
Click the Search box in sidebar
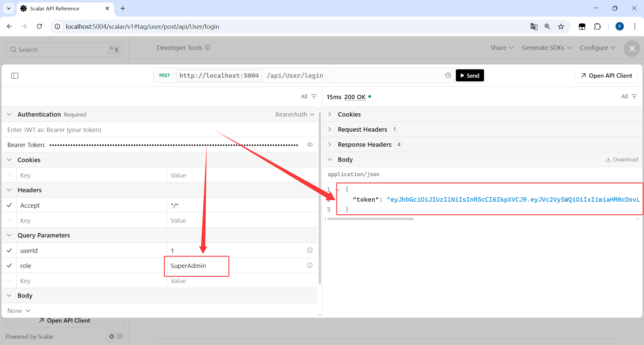64,50
